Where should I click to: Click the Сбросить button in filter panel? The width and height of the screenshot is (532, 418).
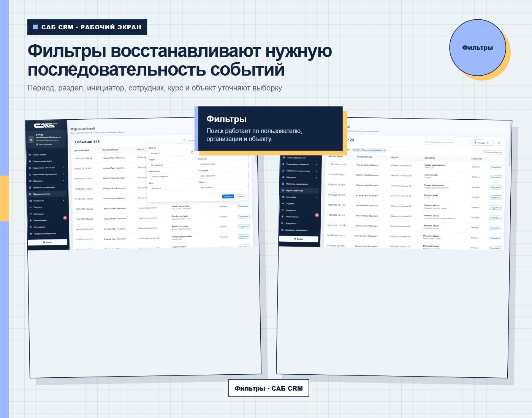241,196
